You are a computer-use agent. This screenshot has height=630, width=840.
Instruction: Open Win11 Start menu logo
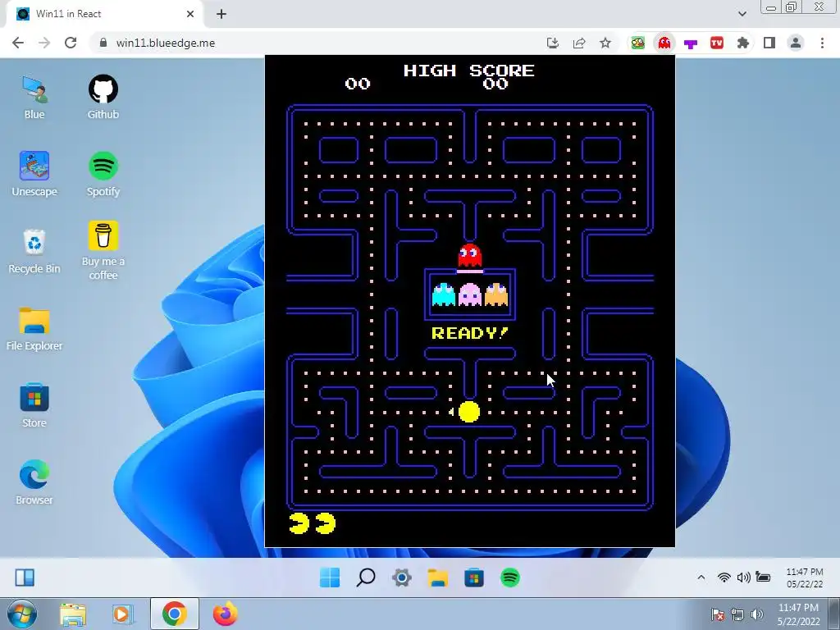[330, 577]
